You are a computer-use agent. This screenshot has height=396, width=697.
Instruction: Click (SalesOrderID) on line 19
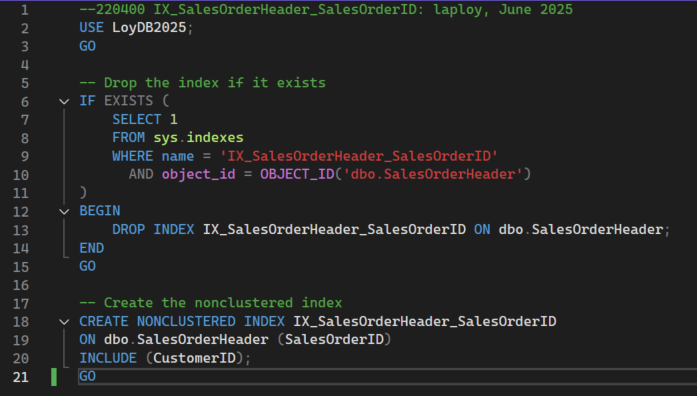coord(334,340)
